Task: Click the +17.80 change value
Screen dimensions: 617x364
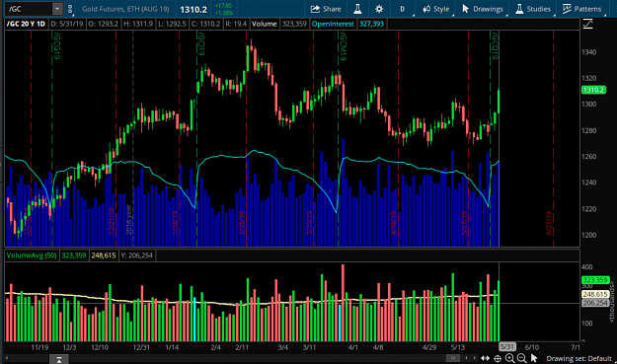Action: pos(223,6)
